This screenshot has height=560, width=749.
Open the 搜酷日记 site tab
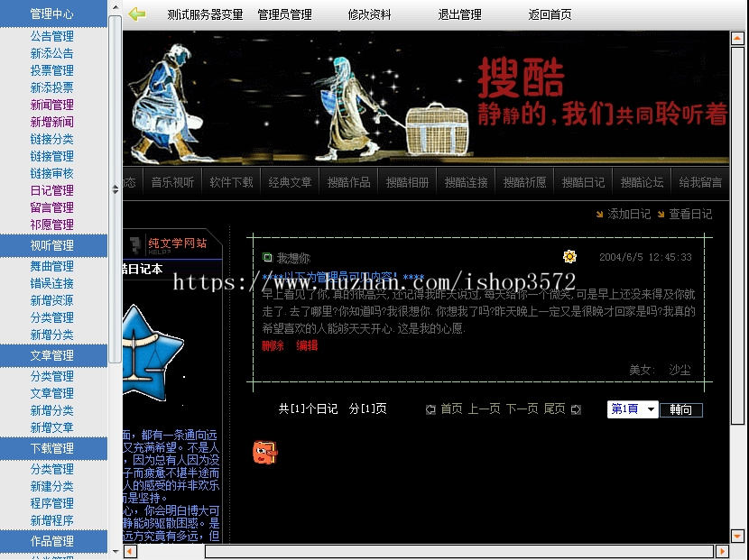[583, 182]
